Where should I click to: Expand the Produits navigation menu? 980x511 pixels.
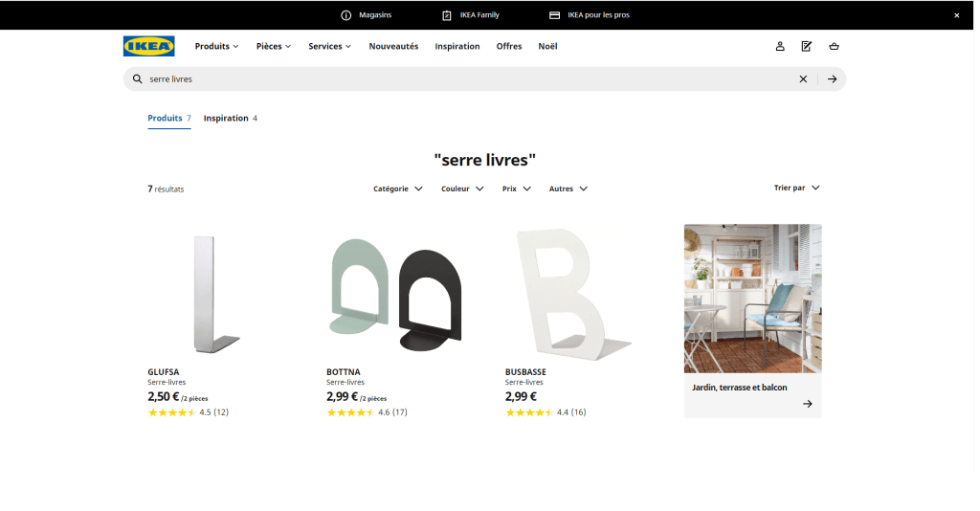tap(216, 46)
